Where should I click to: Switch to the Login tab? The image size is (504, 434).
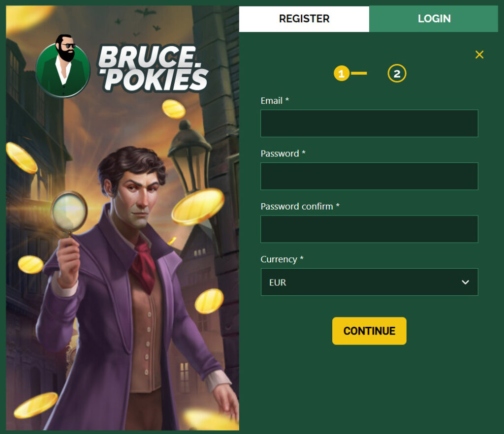click(434, 19)
